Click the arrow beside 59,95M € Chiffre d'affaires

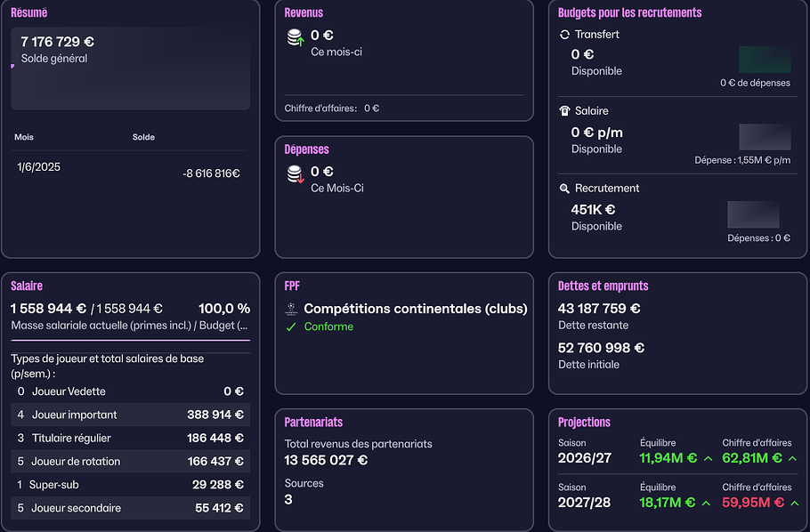point(793,503)
